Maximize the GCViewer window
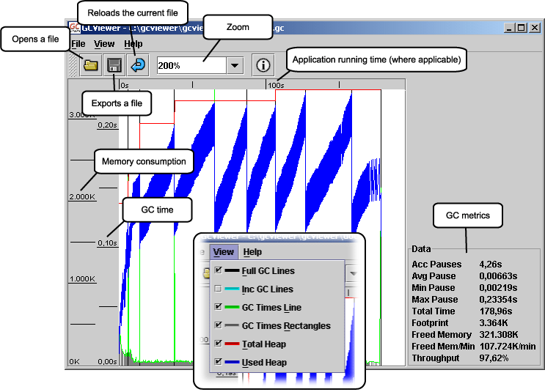The width and height of the screenshot is (545, 392). (x=522, y=27)
